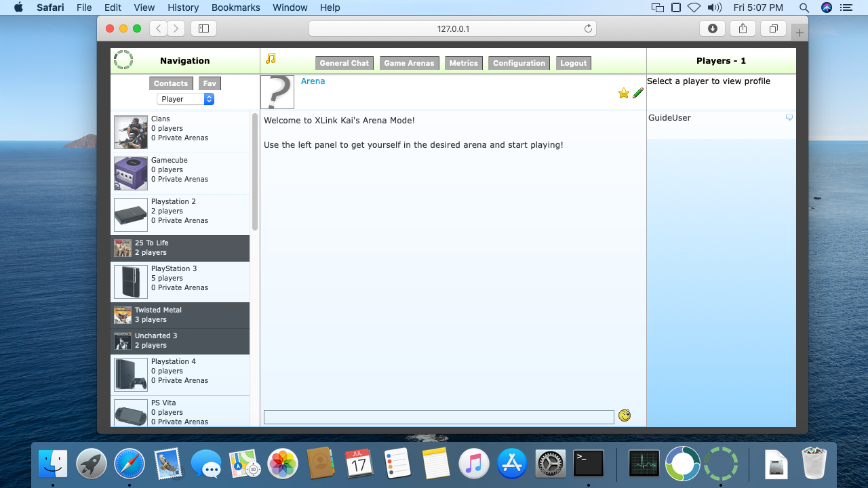Toggle the Fav filter button
Viewport: 868px width, 488px height.
(210, 84)
